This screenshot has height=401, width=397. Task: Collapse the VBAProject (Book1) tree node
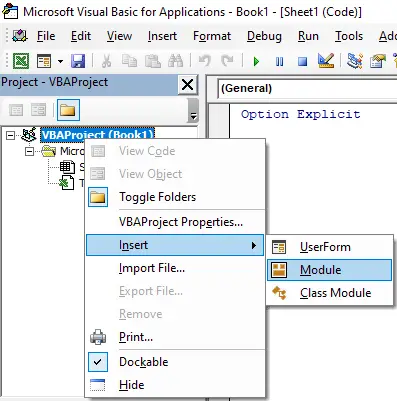point(11,135)
